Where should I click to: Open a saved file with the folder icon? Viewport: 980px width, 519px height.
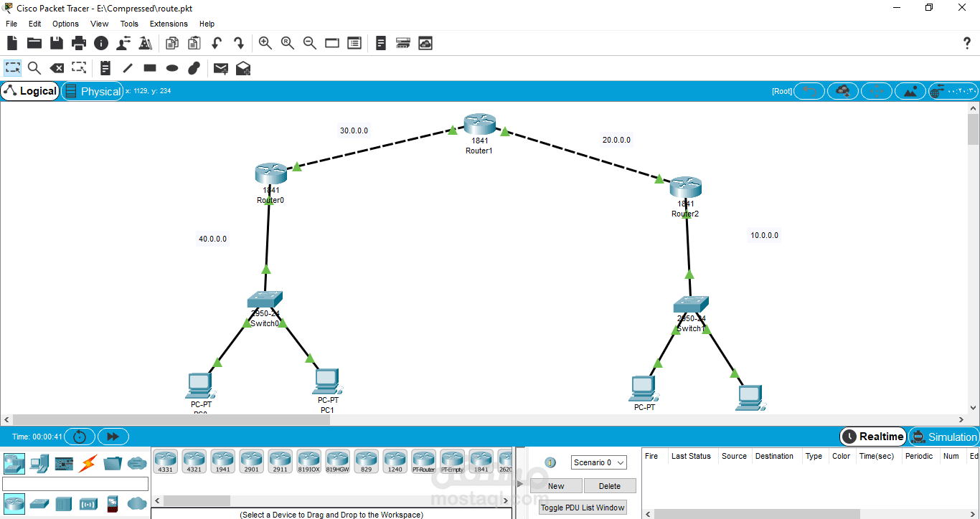[x=34, y=43]
